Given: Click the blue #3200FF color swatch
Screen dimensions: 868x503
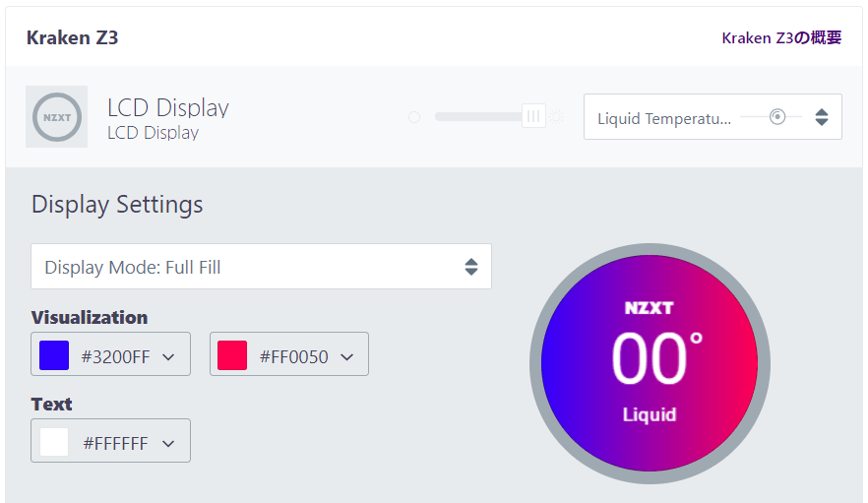Looking at the screenshot, I should (x=54, y=355).
